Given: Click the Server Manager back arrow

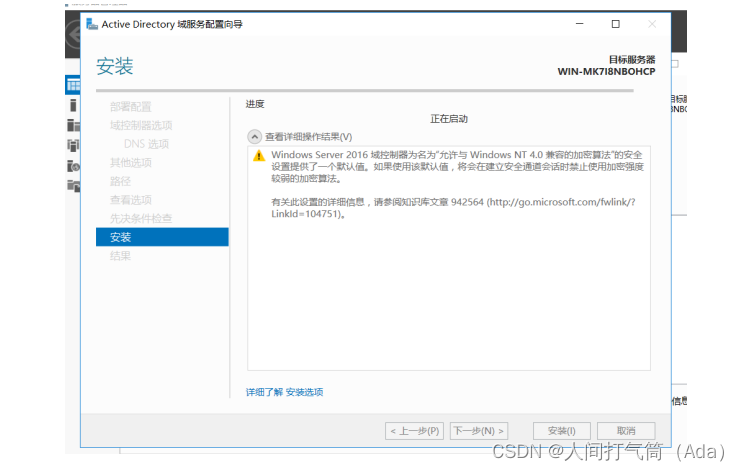Looking at the screenshot, I should click(x=74, y=35).
